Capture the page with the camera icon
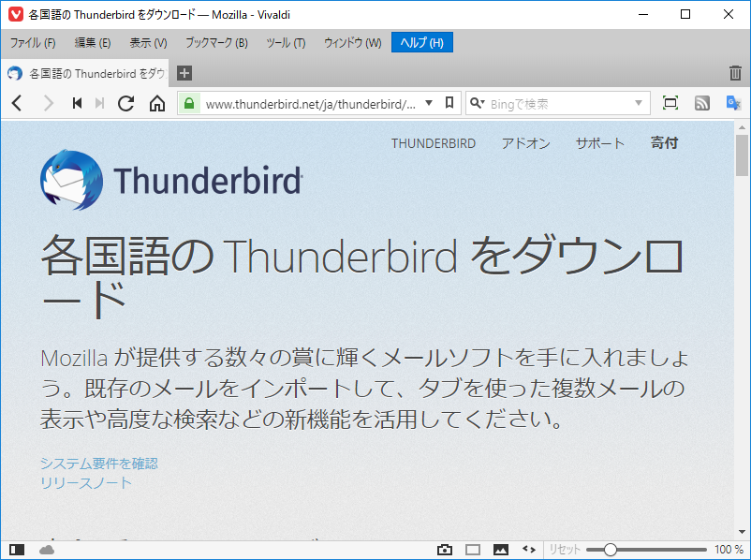Viewport: 751px width, 560px height. coord(445,550)
